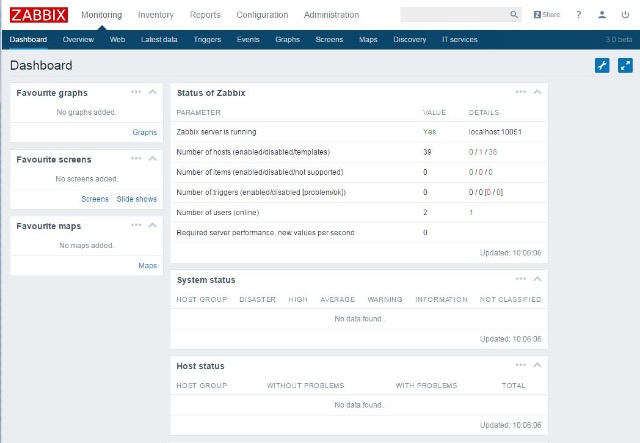
Task: Open the user profile icon
Action: [x=602, y=15]
